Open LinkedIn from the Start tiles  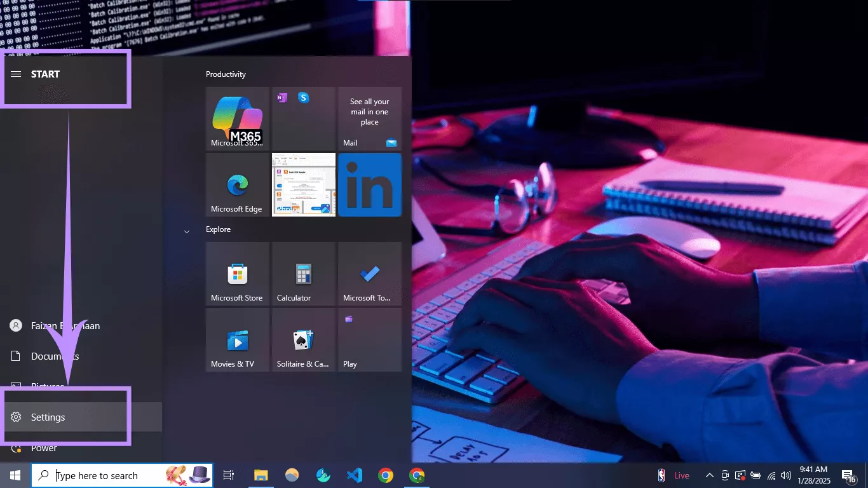pyautogui.click(x=370, y=185)
